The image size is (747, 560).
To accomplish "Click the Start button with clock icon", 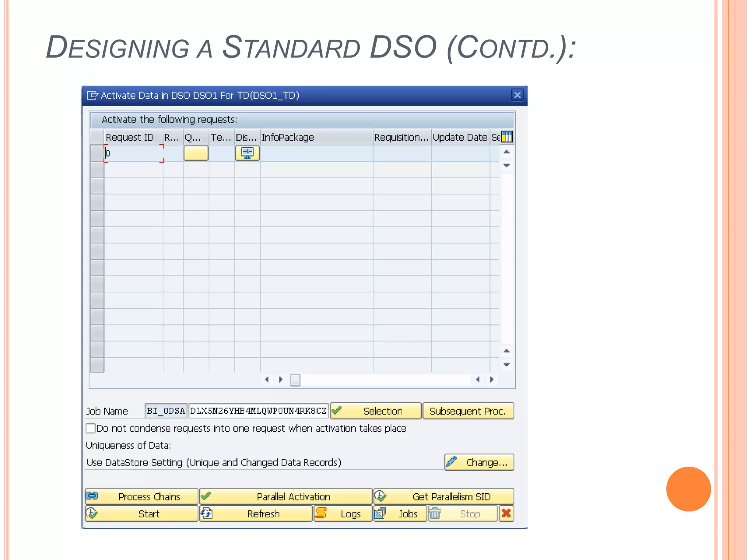I will point(142,514).
